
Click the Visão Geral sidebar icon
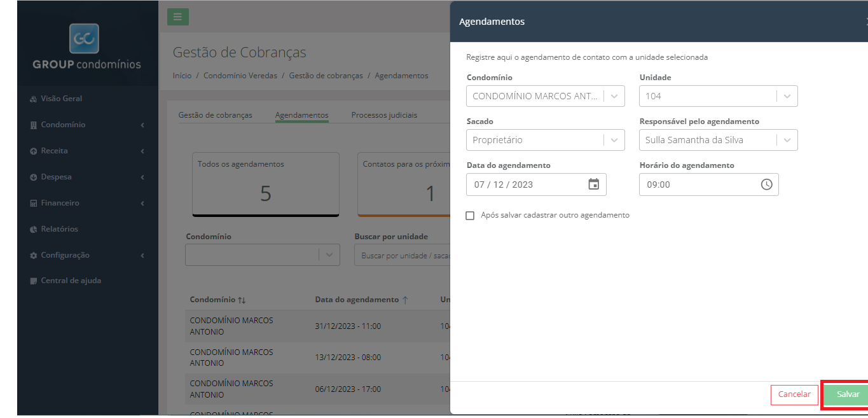coord(34,99)
